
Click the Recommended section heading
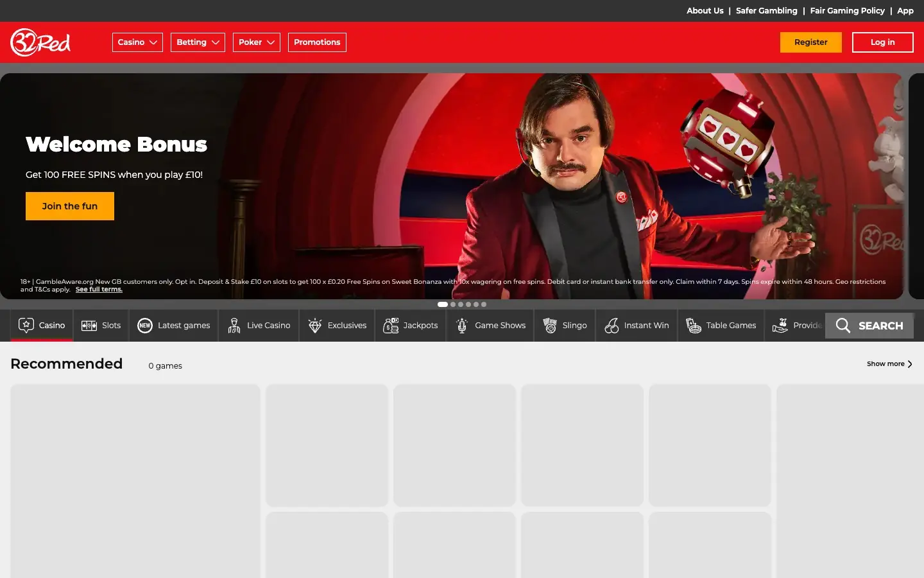pyautogui.click(x=67, y=363)
